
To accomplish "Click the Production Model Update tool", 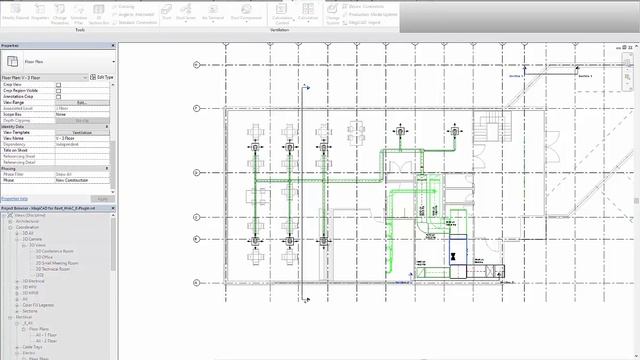I will (x=369, y=14).
